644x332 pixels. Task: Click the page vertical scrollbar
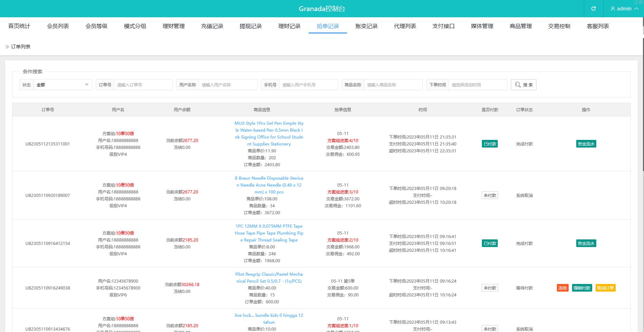[643, 173]
